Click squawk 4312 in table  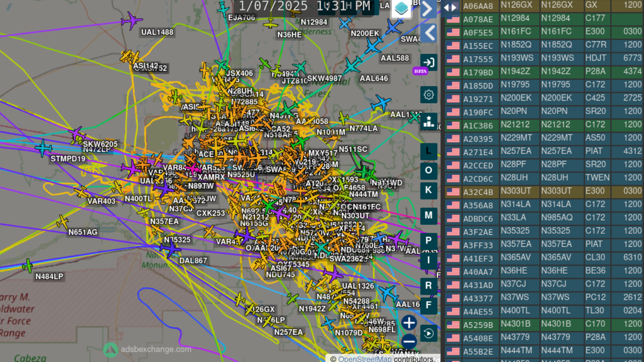coord(632,151)
